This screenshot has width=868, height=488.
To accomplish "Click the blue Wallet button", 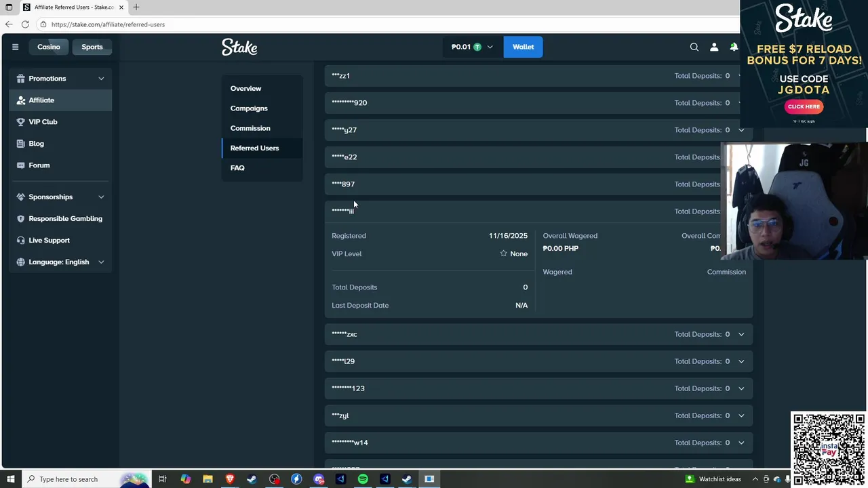I will tap(523, 47).
